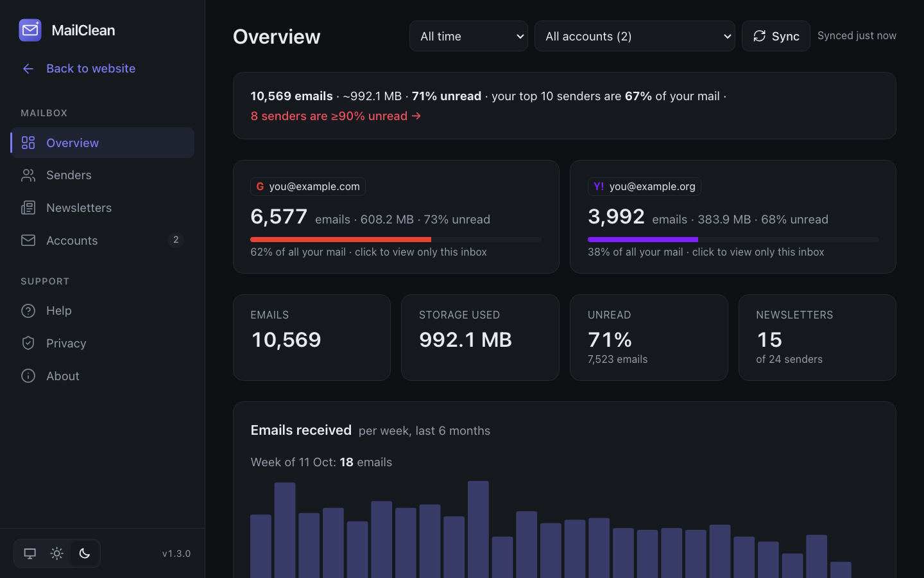
Task: Click the Overview grid icon in sidebar
Action: [28, 143]
